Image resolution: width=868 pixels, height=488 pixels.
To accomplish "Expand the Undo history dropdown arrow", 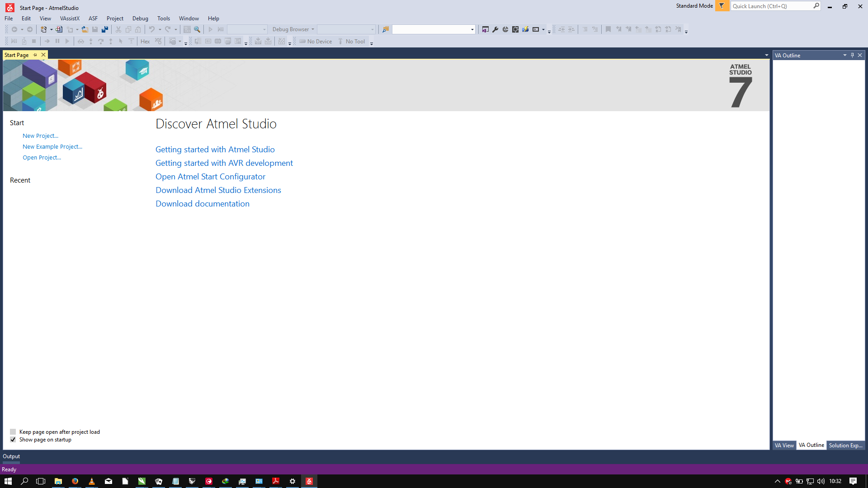I will tap(160, 29).
